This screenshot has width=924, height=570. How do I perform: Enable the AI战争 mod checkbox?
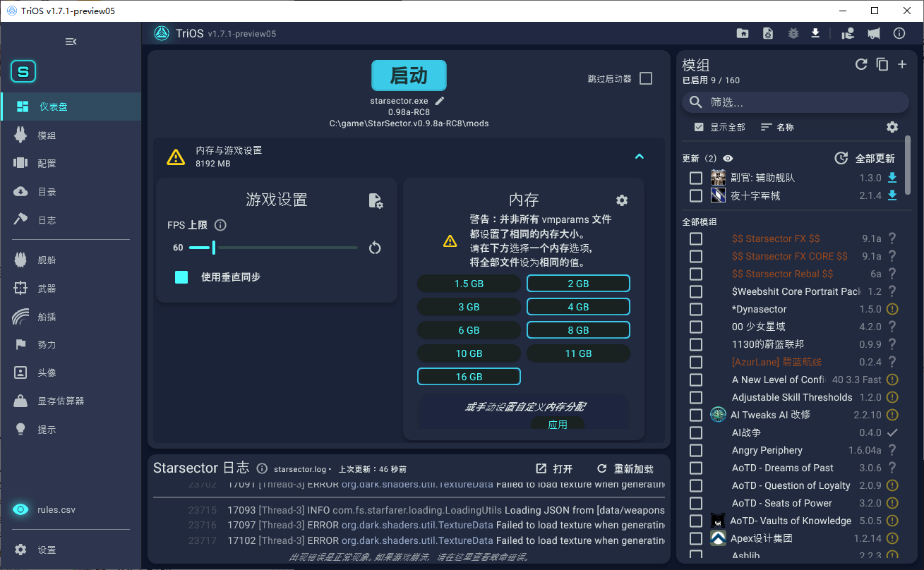point(696,432)
